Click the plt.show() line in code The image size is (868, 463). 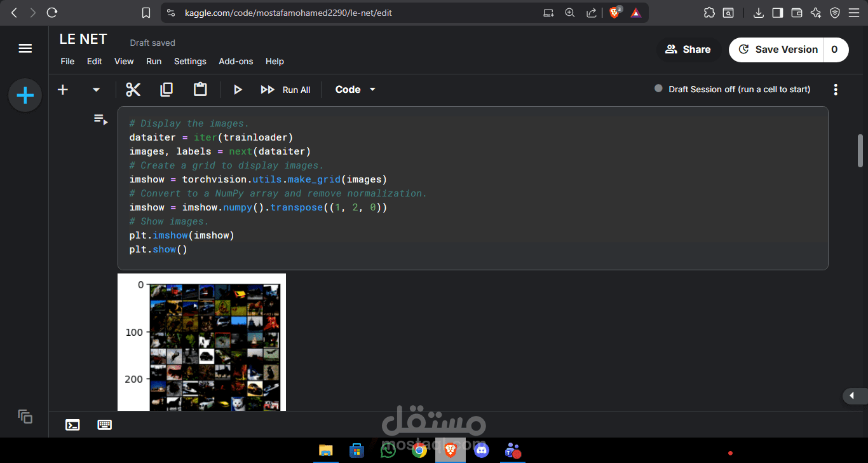tap(158, 249)
